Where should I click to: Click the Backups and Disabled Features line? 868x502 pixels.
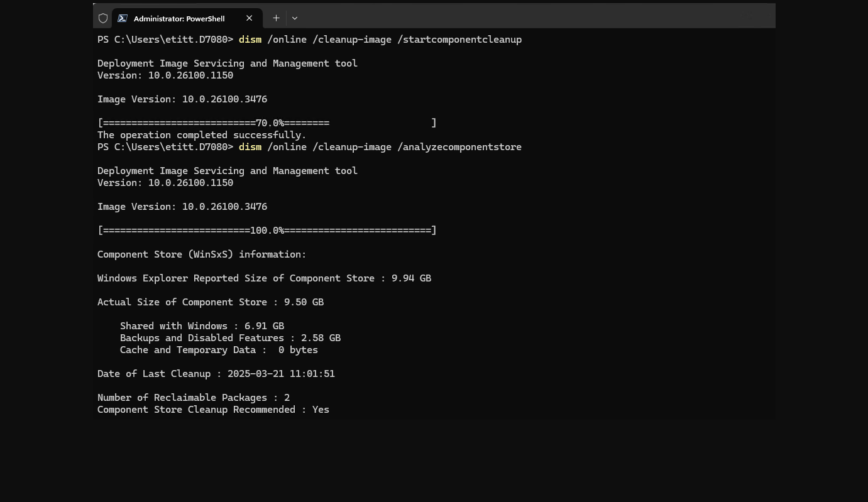coord(230,338)
